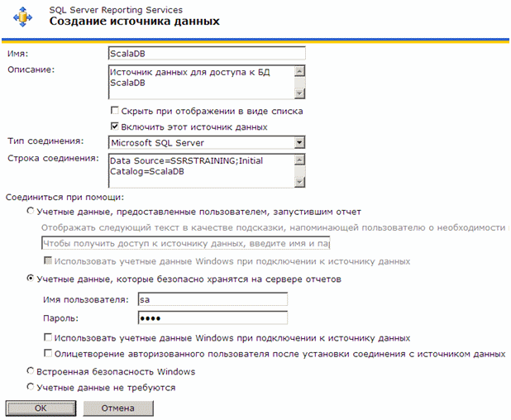The width and height of the screenshot is (511, 420).
Task: Click the 'Тип соединения:' label
Action: tap(45, 141)
